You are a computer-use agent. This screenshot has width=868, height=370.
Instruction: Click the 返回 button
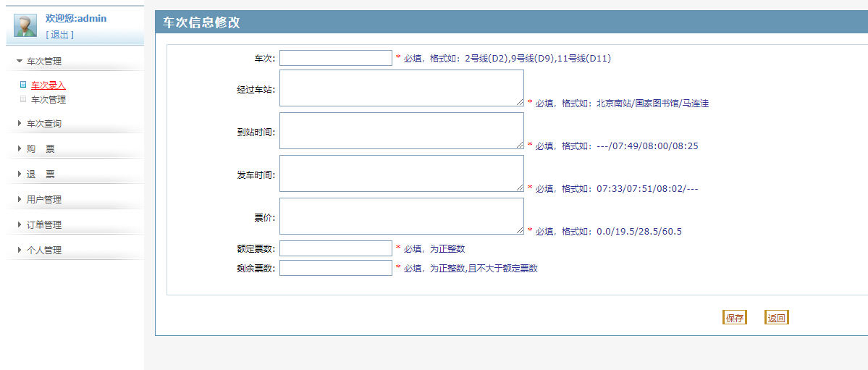(x=776, y=317)
